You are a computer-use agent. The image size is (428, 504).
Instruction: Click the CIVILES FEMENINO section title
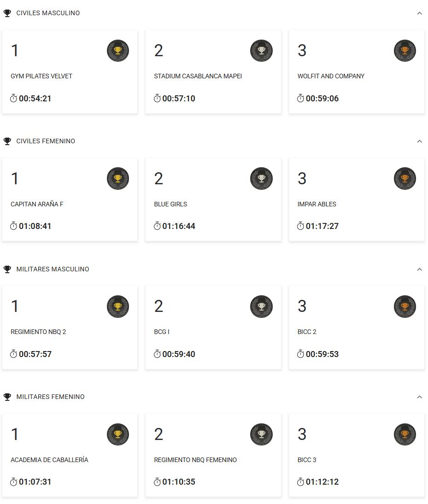point(46,141)
